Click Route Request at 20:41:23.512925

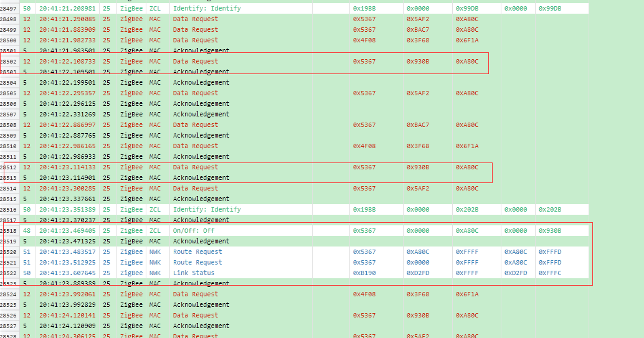(x=197, y=263)
